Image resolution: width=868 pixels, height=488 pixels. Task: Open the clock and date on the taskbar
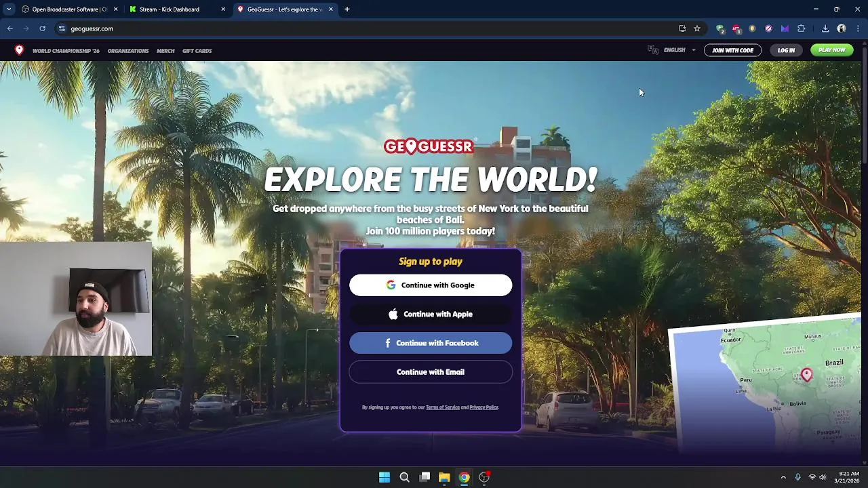click(x=848, y=477)
